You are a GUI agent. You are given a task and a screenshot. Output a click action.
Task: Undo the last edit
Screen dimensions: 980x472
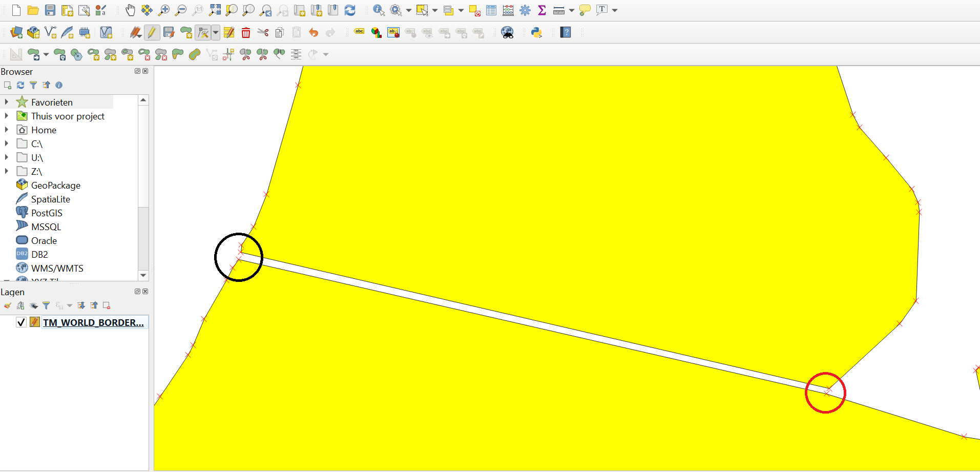[314, 33]
